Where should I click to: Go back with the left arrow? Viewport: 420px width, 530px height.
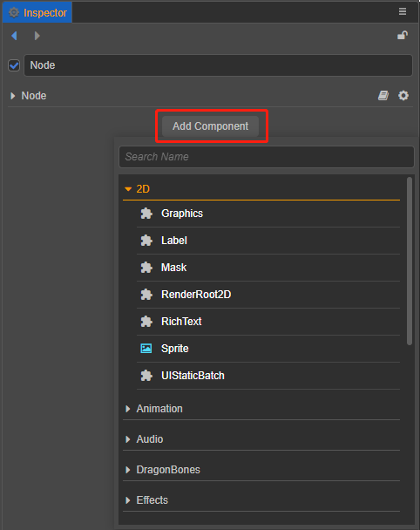pos(14,36)
